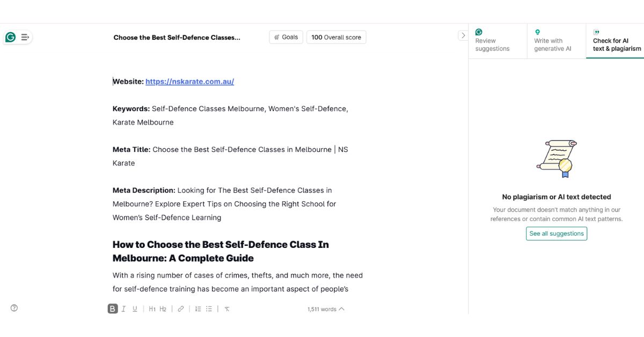Click the document title Choose the Best Self-Defence Classes
This screenshot has width=644, height=337.
(x=177, y=38)
